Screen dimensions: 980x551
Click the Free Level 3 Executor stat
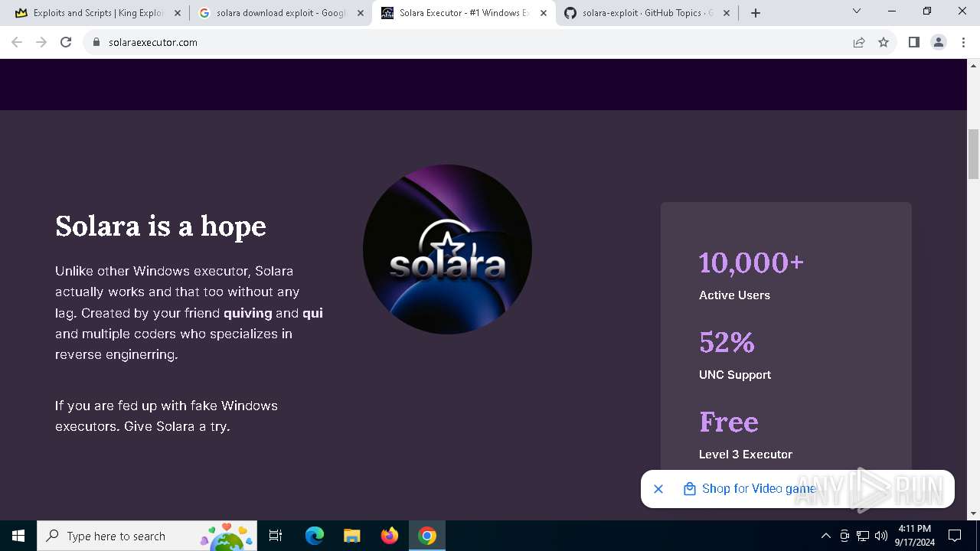tap(745, 434)
